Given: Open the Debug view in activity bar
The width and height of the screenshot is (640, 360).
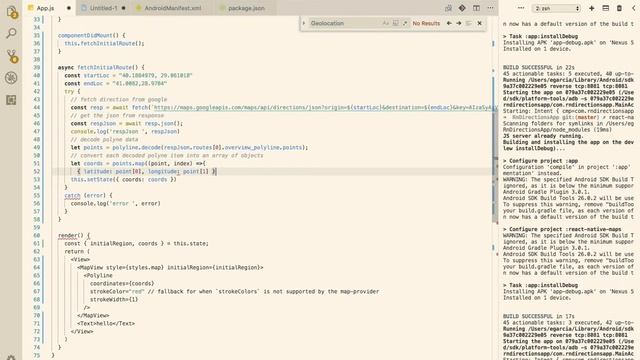Looking at the screenshot, I should (11, 78).
